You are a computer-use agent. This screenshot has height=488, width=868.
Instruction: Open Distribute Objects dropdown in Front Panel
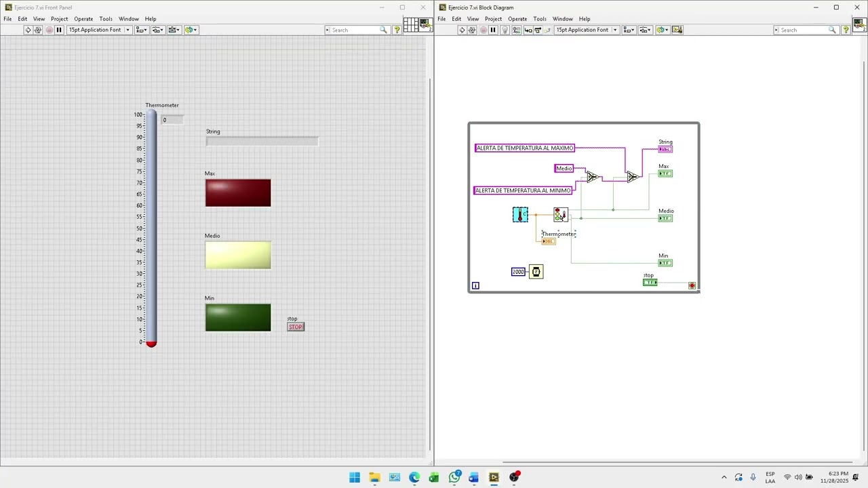[158, 30]
